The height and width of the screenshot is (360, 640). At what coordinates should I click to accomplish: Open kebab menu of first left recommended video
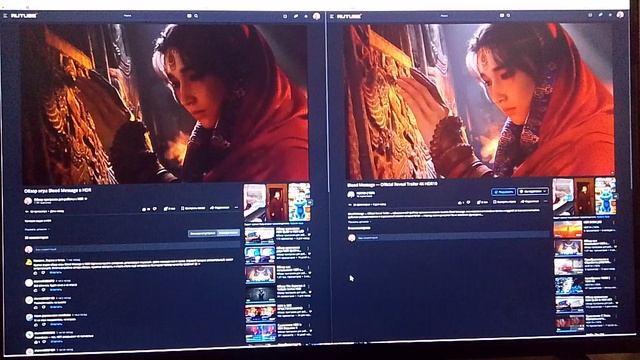308,229
